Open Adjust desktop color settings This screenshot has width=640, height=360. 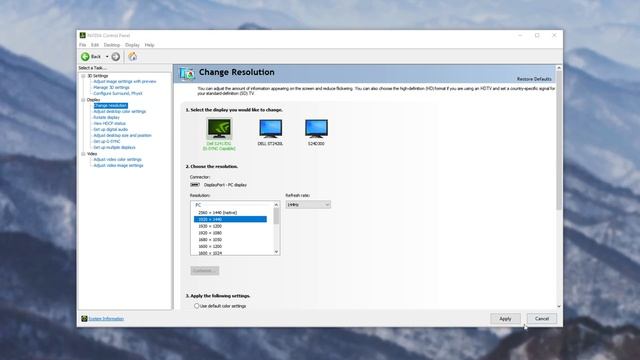point(119,111)
